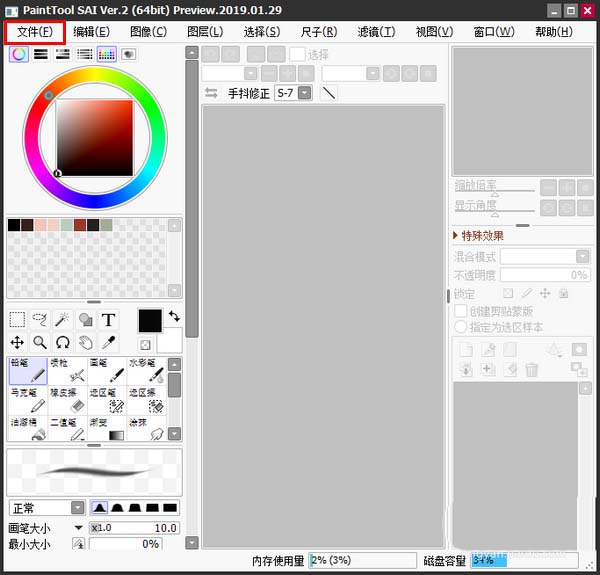Open the 滤镜(T) menu

[376, 32]
